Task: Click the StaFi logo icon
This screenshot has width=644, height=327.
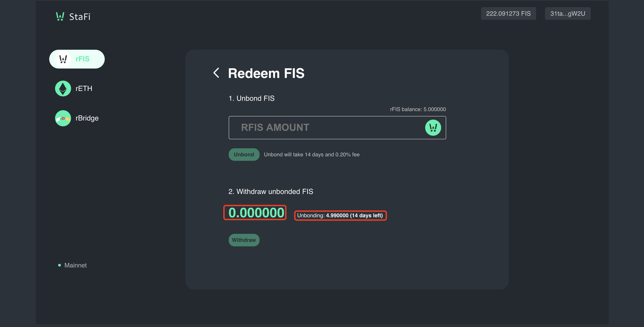Action: 60,16
